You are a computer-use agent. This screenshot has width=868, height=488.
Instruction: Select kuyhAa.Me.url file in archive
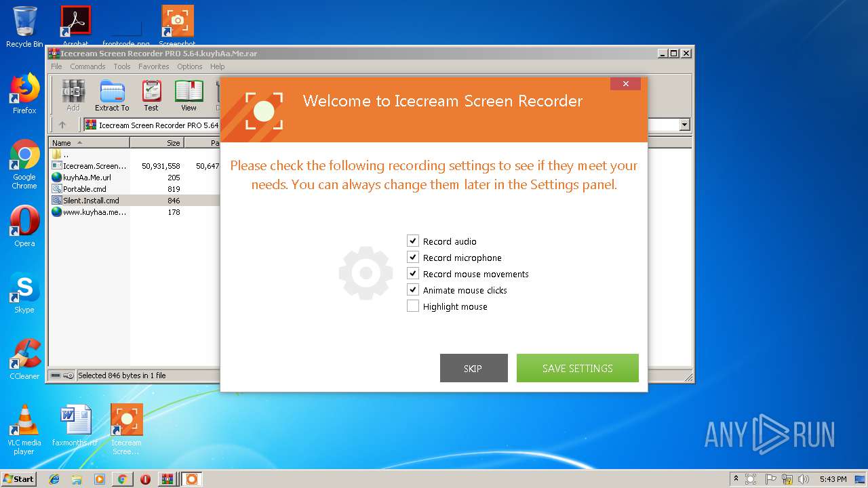[81, 178]
